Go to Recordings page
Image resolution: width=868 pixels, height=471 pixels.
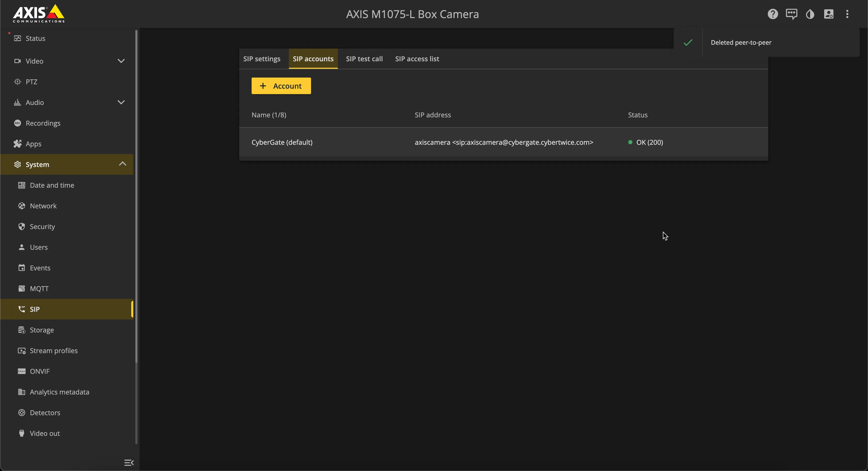coord(67,123)
